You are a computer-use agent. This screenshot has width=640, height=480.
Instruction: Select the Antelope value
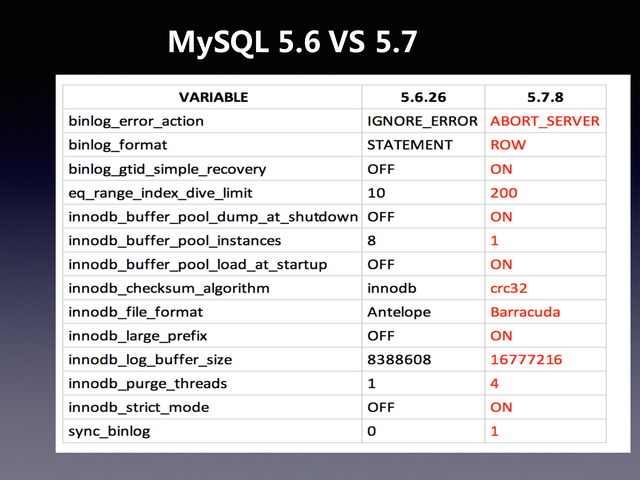point(399,312)
